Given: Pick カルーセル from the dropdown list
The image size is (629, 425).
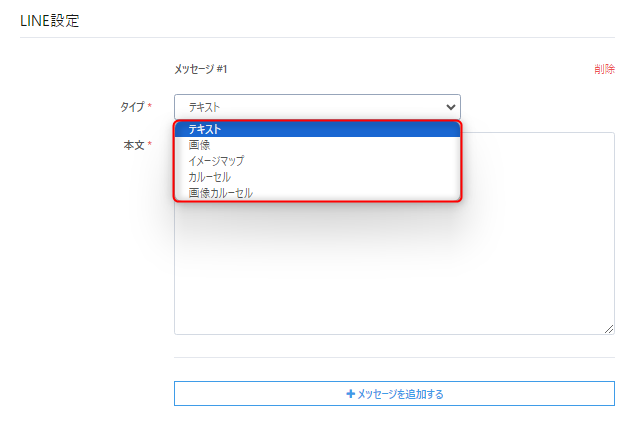Looking at the screenshot, I should point(210,177).
